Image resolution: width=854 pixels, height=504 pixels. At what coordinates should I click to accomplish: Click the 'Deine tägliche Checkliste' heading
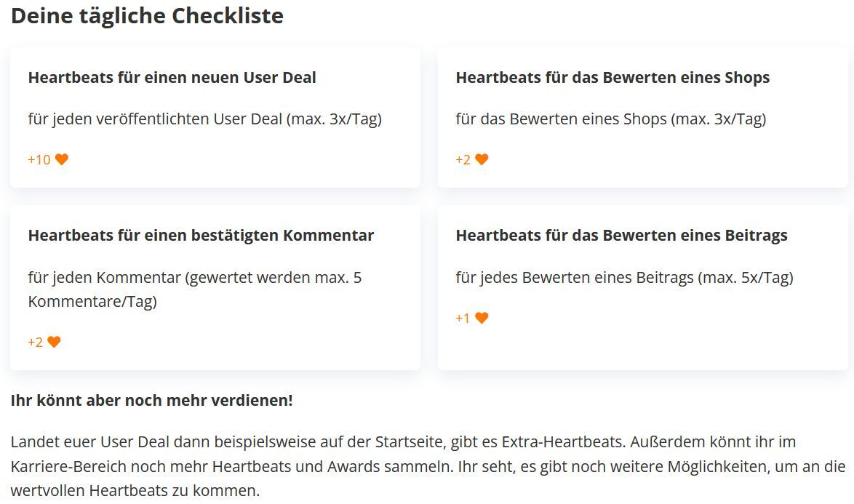point(147,16)
